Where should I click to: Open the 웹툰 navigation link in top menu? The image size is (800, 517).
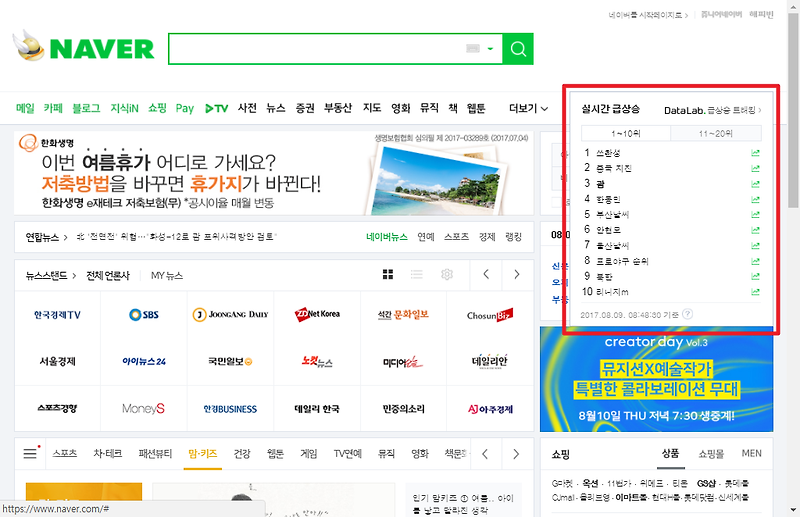(476, 108)
